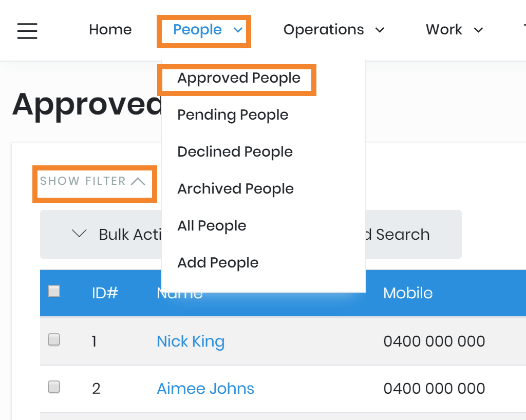Choose Add People from the menu
526x420 pixels.
coord(218,263)
